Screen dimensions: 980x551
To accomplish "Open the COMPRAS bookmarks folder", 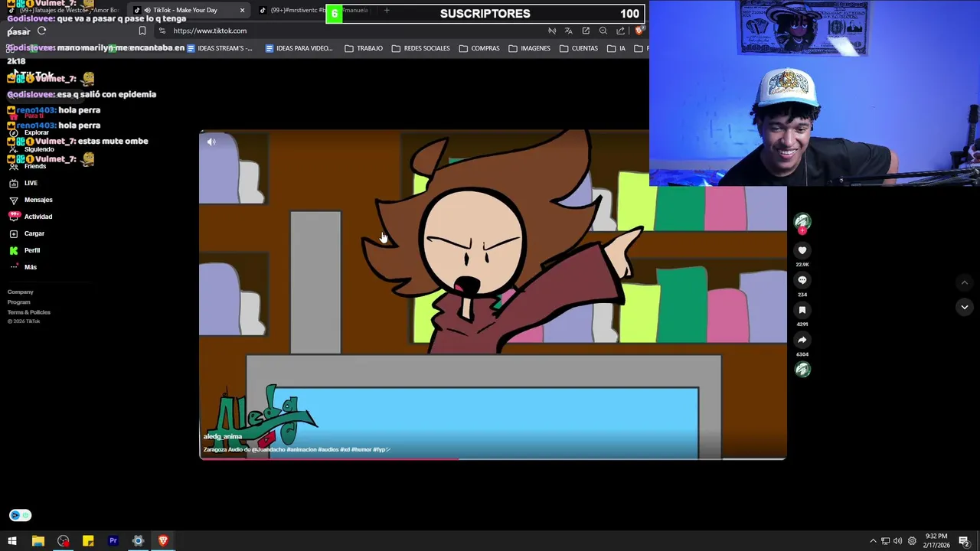I will tap(479, 48).
